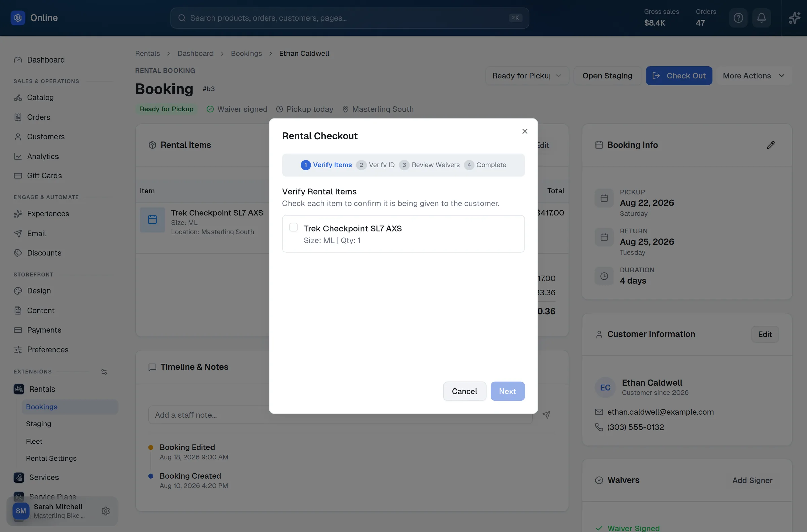The width and height of the screenshot is (807, 532).
Task: Click Next in Rental Checkout
Action: (x=507, y=391)
